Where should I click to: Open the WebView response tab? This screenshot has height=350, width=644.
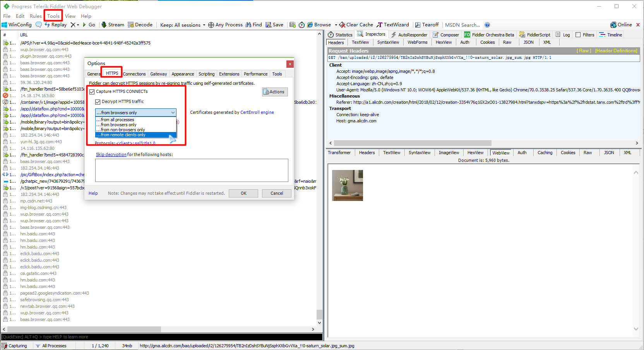tap(501, 153)
